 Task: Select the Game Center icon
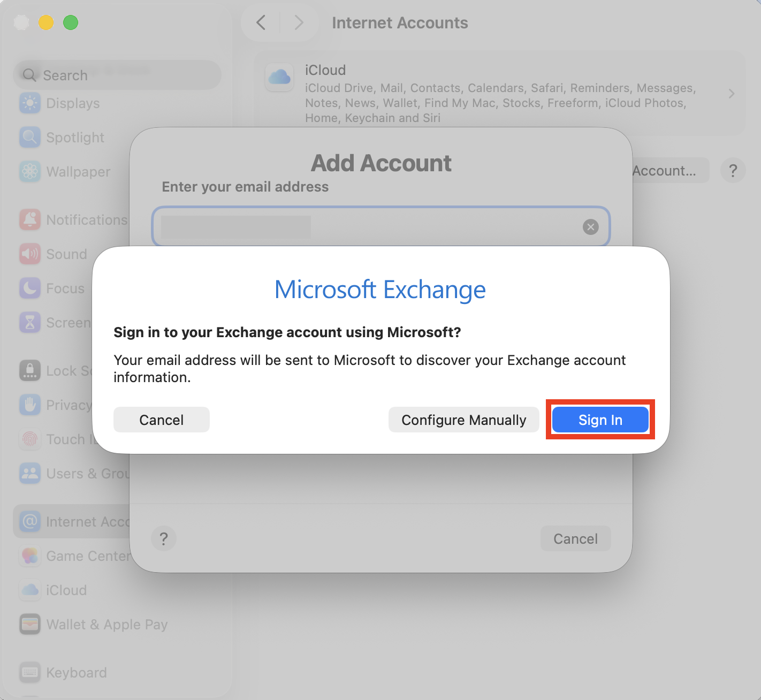30,556
